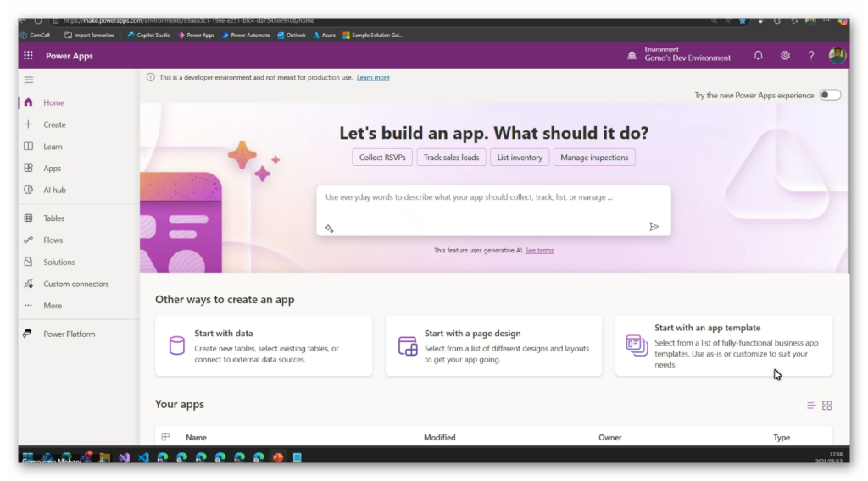This screenshot has width=868, height=481.
Task: Click the Start with an app template icon
Action: pos(637,346)
